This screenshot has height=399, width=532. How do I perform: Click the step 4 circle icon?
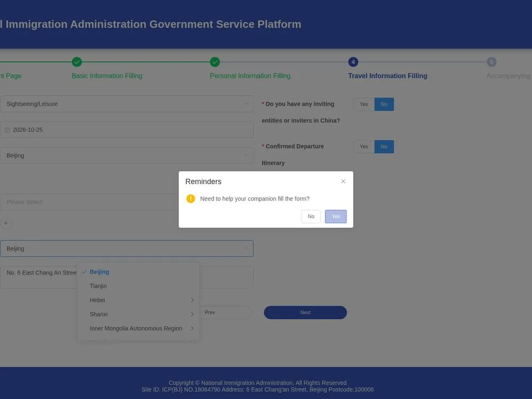click(x=353, y=62)
